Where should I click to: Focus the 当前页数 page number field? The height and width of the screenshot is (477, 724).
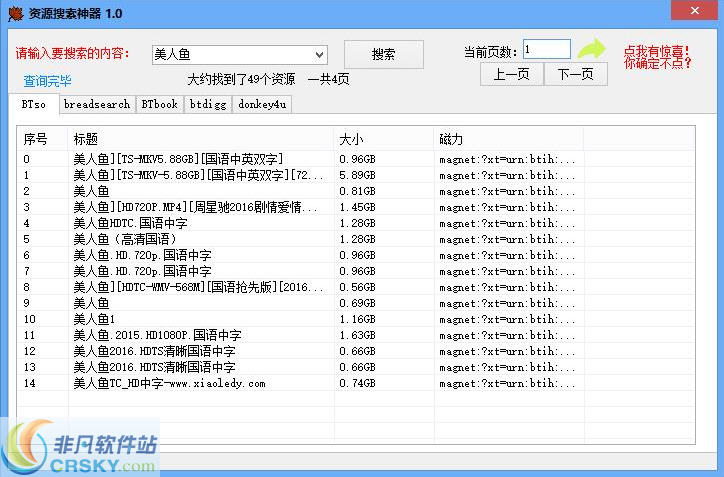coord(547,49)
